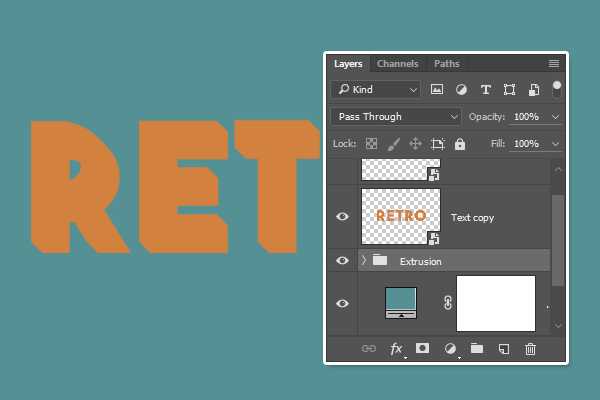This screenshot has height=400, width=600.
Task: Click the teal fill layer color thumbnail
Action: click(402, 299)
